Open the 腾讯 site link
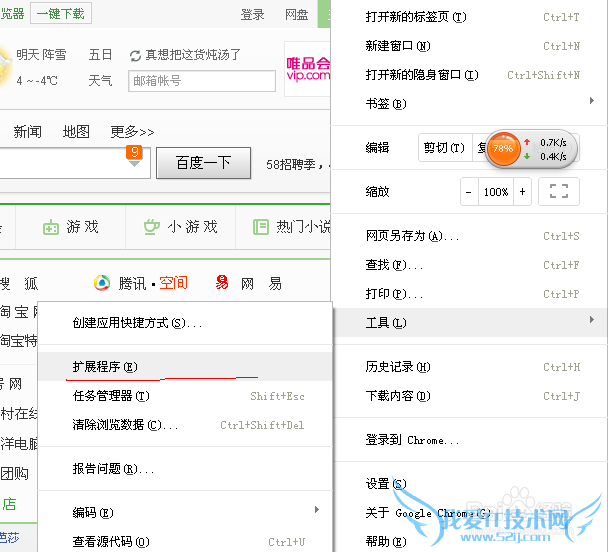 133,283
